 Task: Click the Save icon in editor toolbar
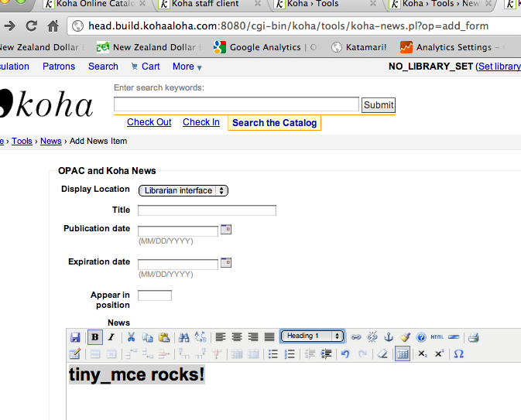click(75, 337)
